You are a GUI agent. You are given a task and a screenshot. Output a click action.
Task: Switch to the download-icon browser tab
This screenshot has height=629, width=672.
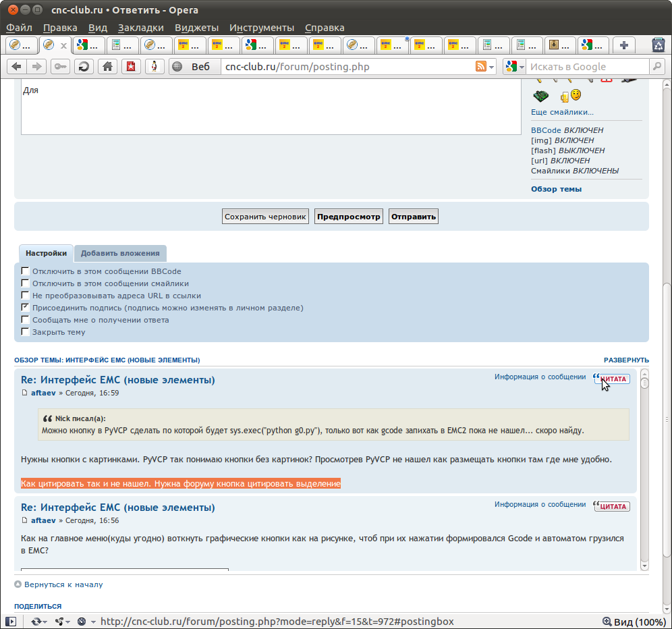[x=560, y=45]
